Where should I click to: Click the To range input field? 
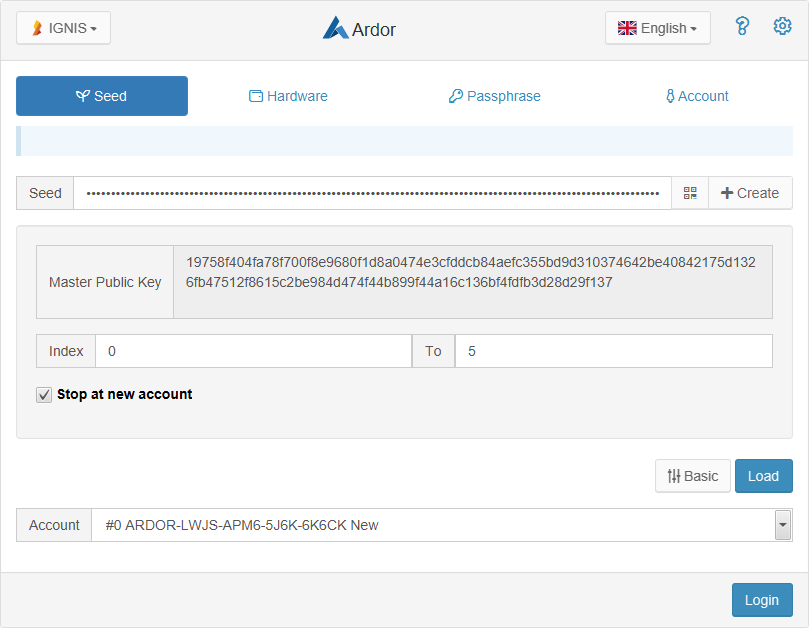coord(613,351)
